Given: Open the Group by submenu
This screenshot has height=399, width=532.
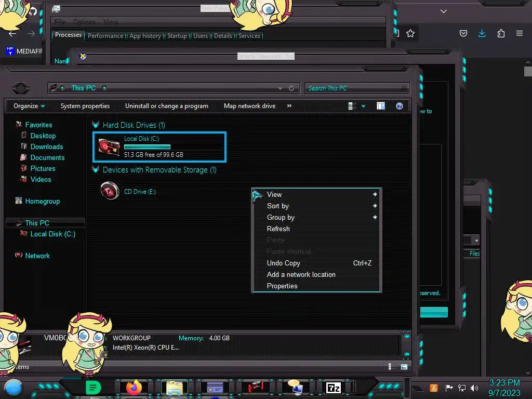Looking at the screenshot, I should tap(316, 218).
